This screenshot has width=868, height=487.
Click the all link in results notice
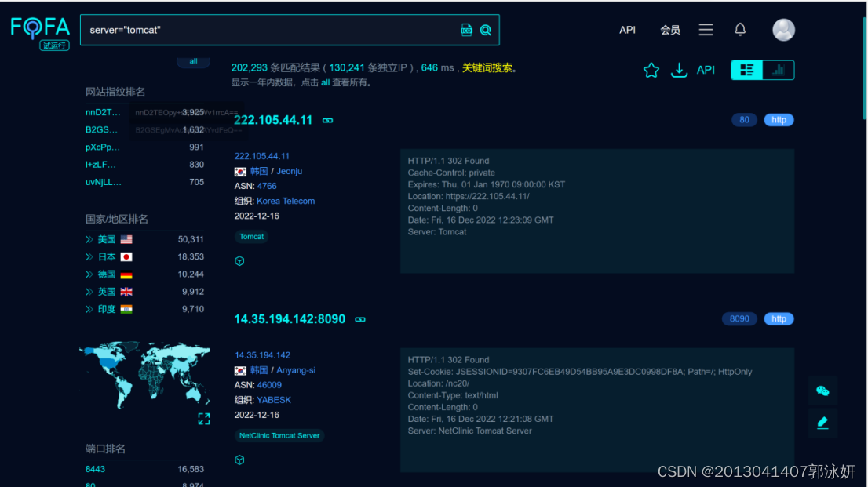pos(326,82)
